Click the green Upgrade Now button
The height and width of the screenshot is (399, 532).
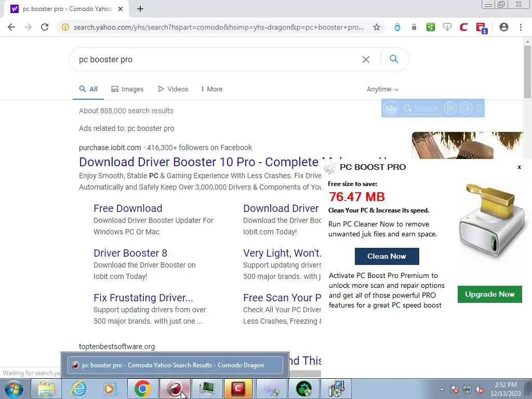tap(489, 294)
